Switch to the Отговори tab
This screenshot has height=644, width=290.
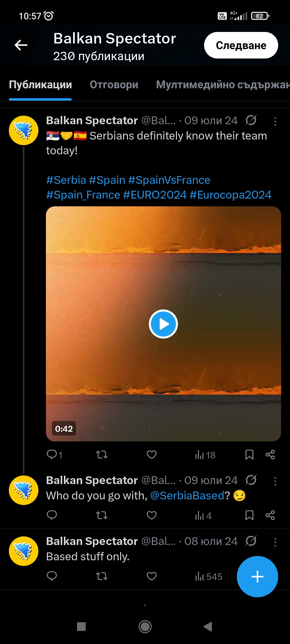(114, 85)
